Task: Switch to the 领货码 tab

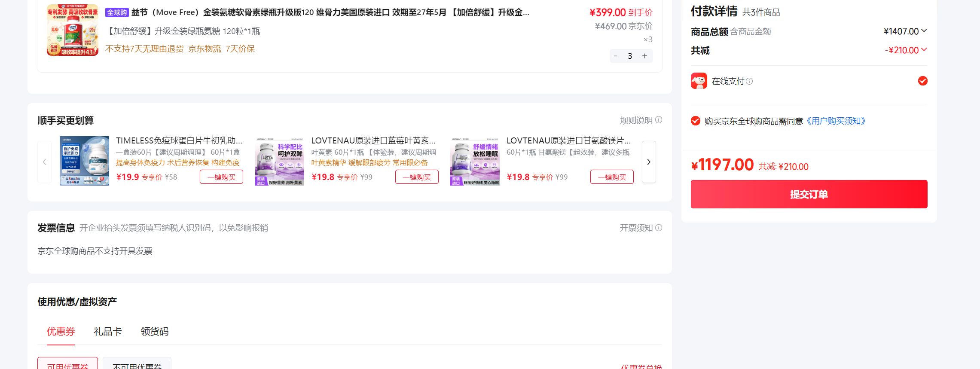Action: tap(154, 331)
